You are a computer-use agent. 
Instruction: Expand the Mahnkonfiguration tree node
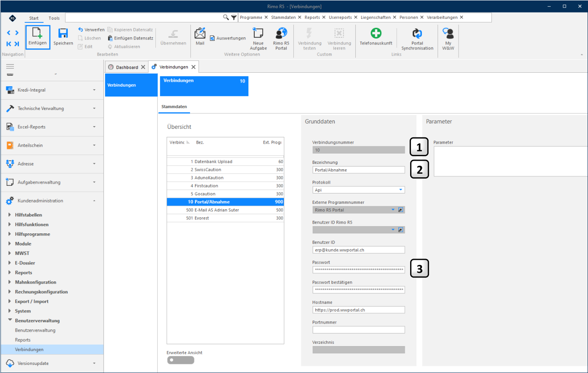coord(10,282)
